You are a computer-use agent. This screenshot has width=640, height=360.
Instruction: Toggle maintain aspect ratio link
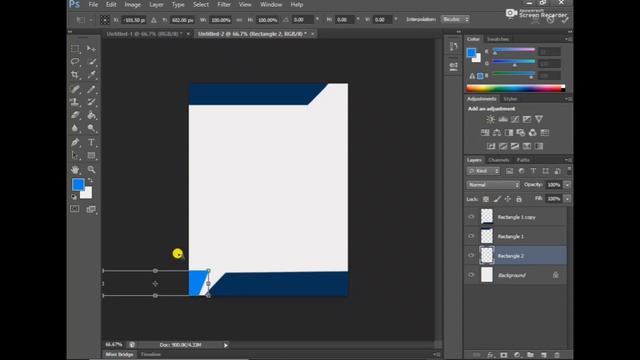pyautogui.click(x=239, y=20)
